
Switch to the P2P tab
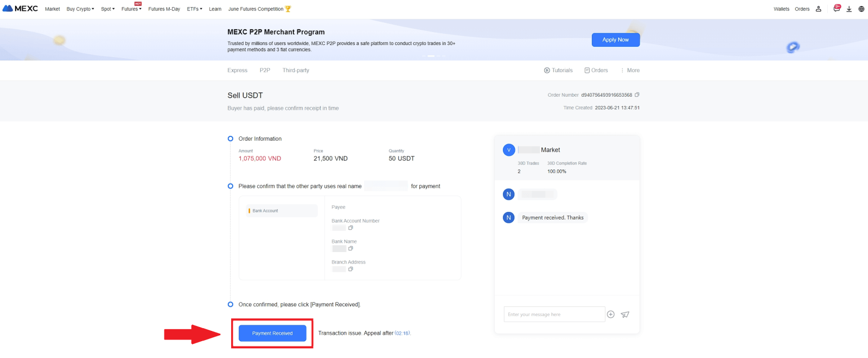click(265, 71)
